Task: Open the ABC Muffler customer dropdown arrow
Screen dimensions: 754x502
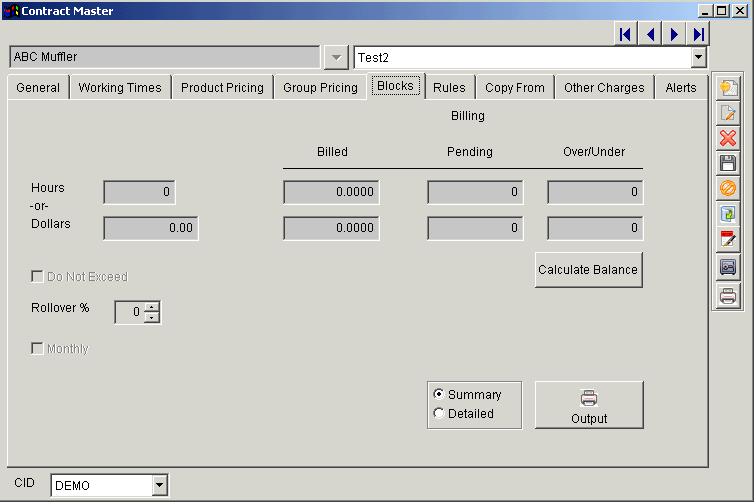Action: point(337,58)
